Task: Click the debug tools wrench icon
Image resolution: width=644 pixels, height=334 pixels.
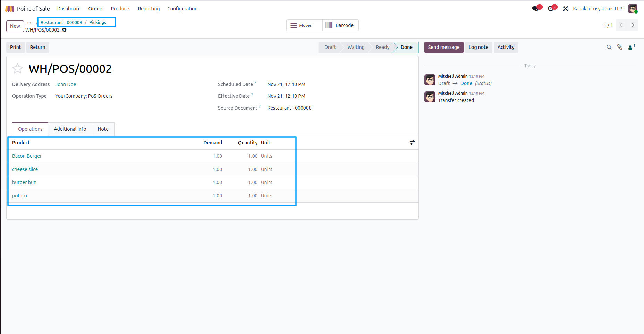Action: [566, 9]
